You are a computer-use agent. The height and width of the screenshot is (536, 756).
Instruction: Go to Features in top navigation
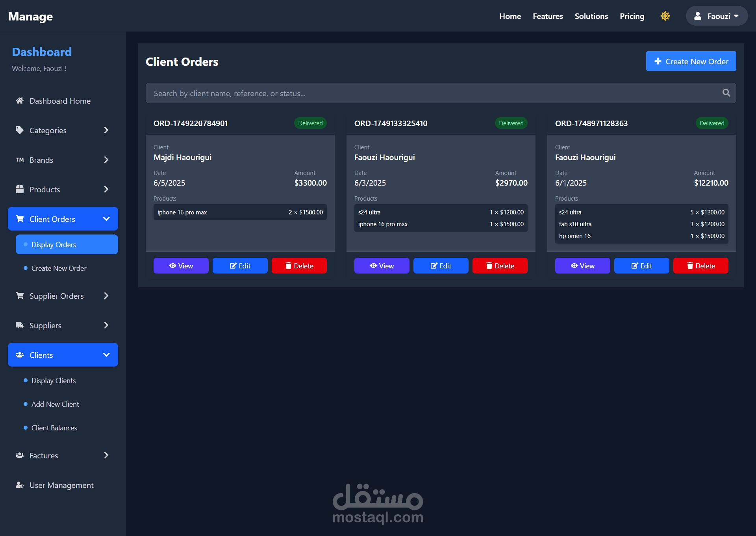coord(548,16)
